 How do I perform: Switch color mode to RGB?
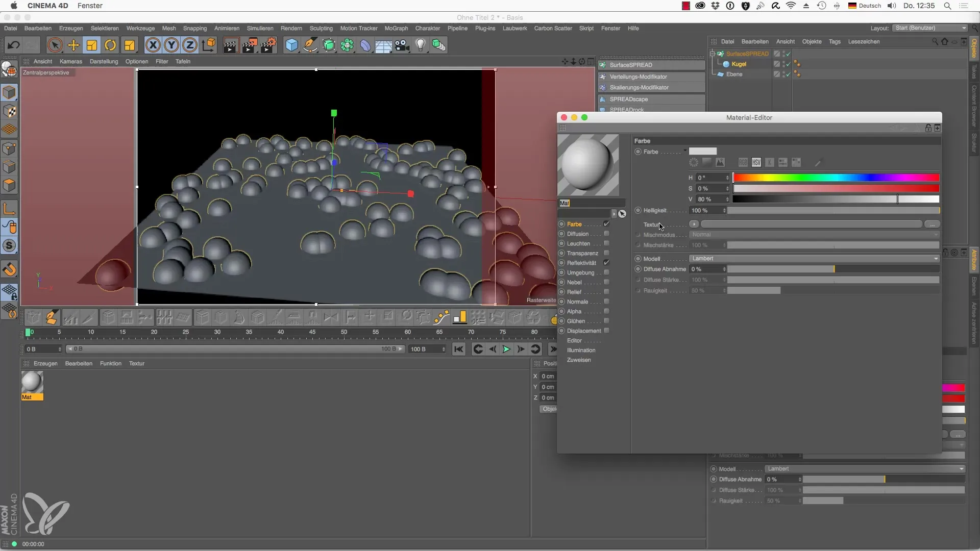tap(743, 163)
